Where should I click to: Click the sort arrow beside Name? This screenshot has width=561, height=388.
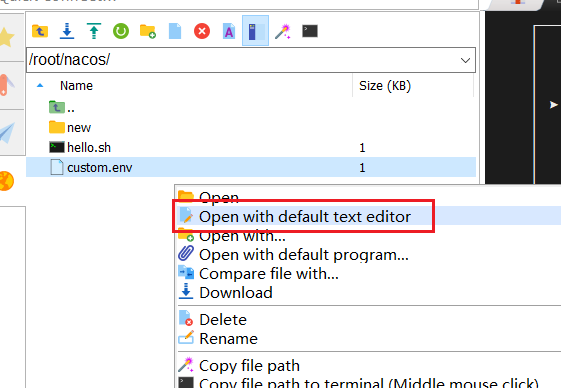point(40,86)
